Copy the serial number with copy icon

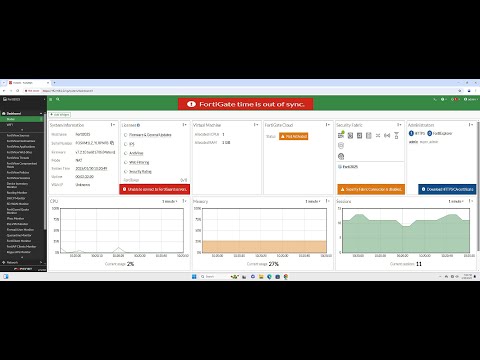pos(112,143)
